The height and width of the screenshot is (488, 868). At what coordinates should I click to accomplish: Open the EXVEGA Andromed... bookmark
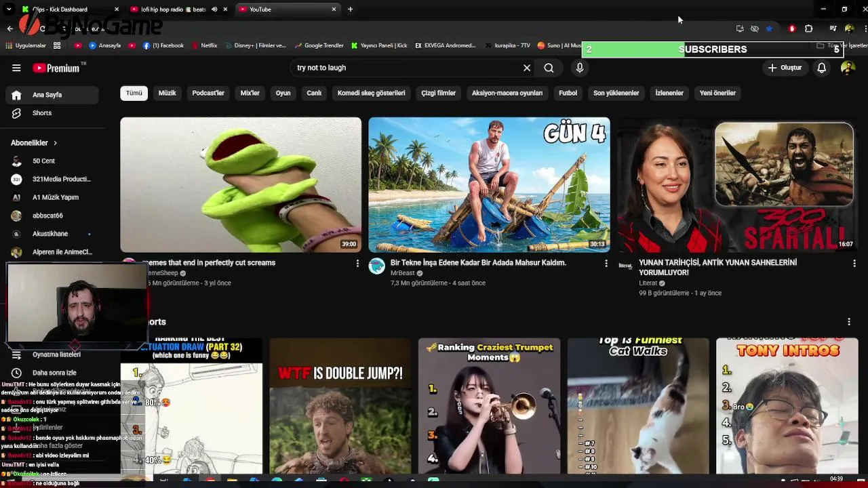(445, 45)
